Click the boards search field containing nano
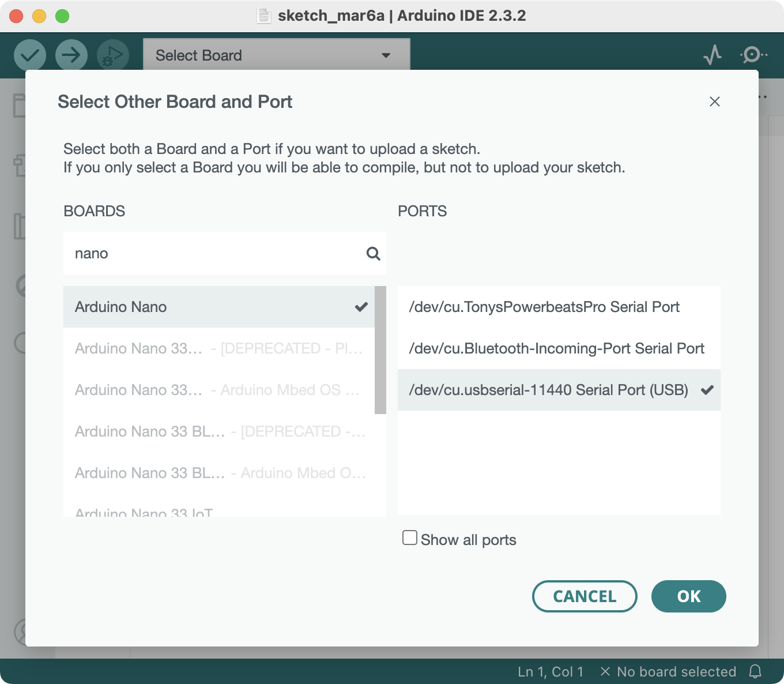 pos(225,254)
